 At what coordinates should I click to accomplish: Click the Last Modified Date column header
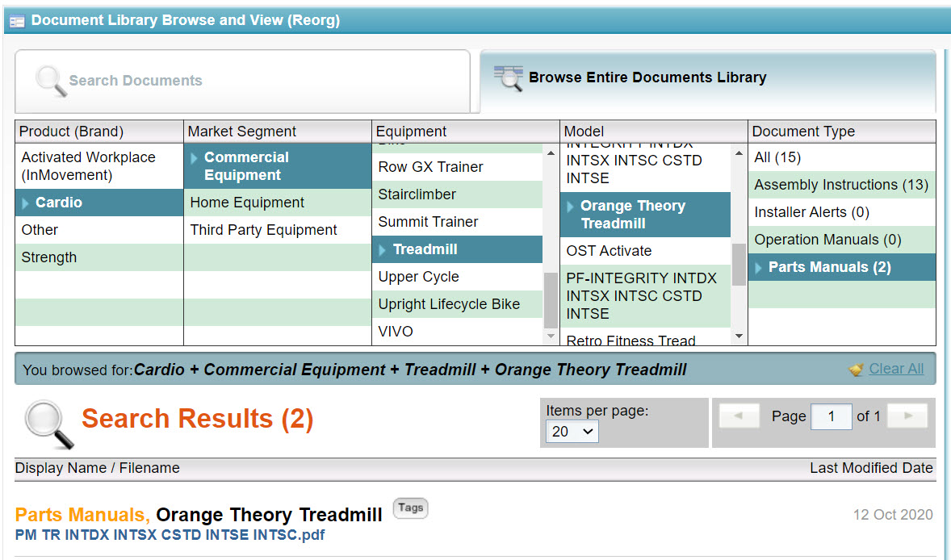point(871,468)
